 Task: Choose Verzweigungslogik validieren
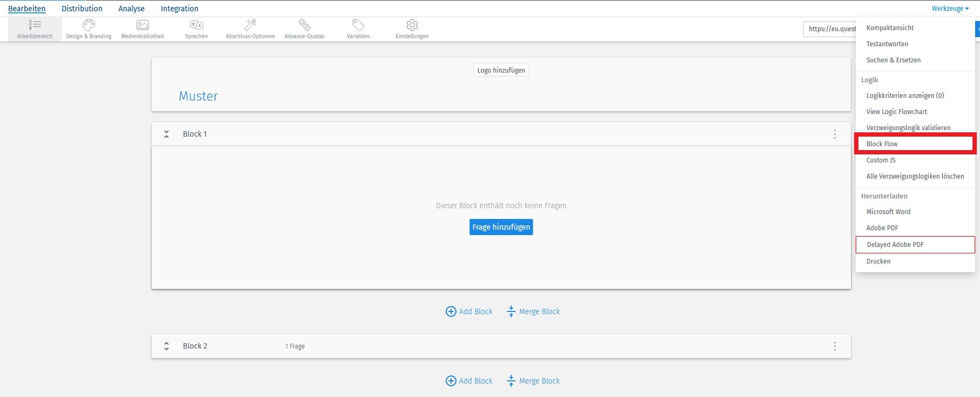[915, 128]
